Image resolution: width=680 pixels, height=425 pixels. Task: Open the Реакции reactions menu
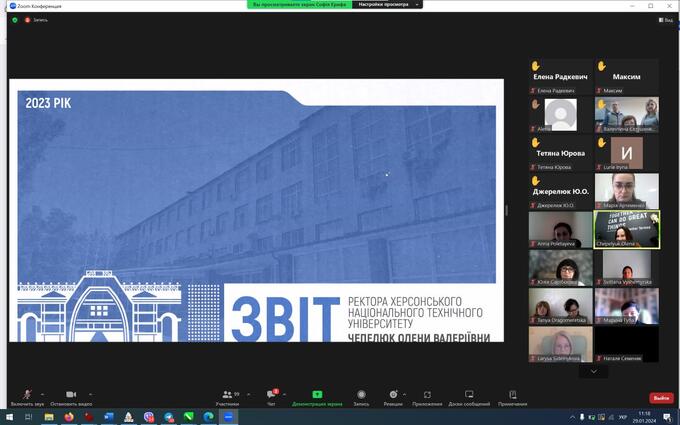393,396
